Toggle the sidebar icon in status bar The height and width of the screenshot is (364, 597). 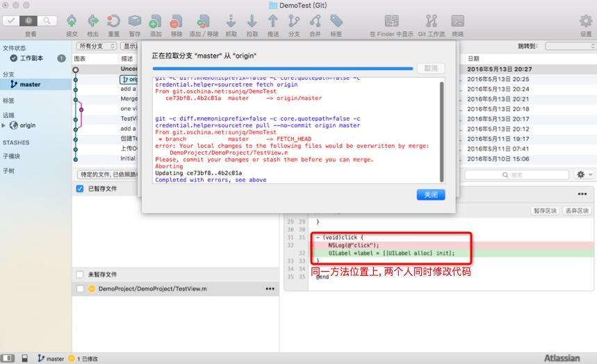[x=8, y=358]
